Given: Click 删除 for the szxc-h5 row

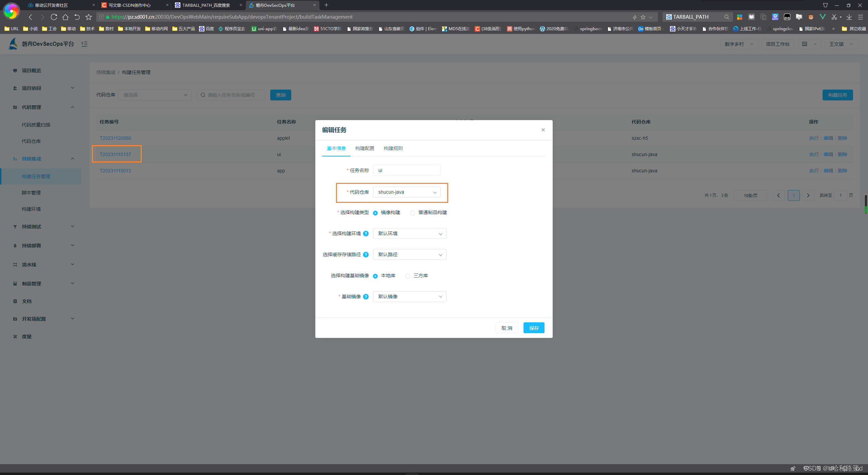Looking at the screenshot, I should [x=842, y=138].
